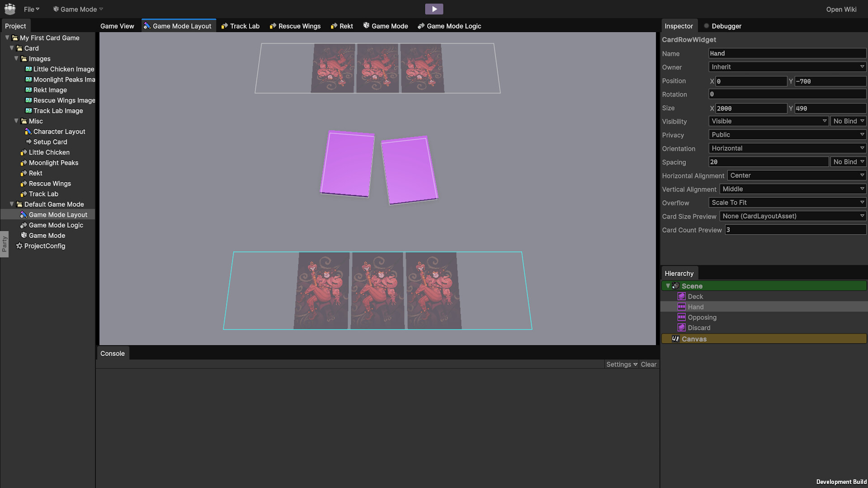Click No Bind next to Visibility

point(848,121)
